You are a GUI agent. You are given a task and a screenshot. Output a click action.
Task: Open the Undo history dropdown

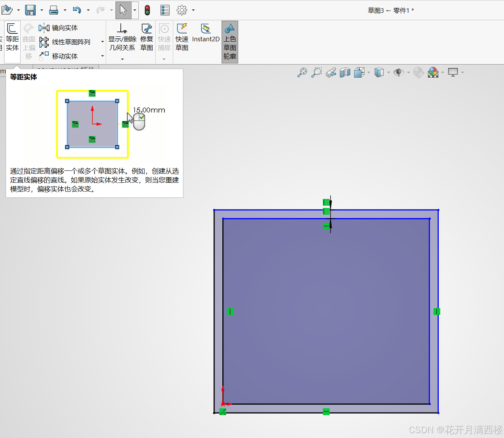point(88,11)
